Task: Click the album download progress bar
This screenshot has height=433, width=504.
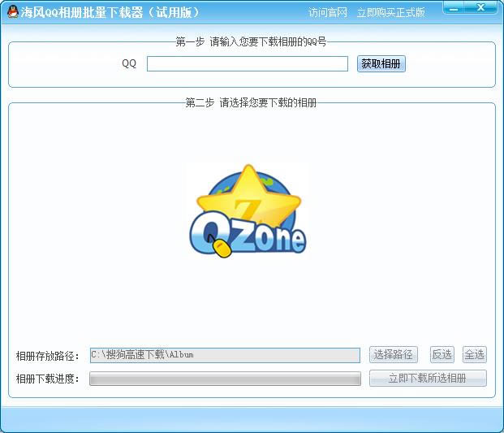Action: (225, 379)
